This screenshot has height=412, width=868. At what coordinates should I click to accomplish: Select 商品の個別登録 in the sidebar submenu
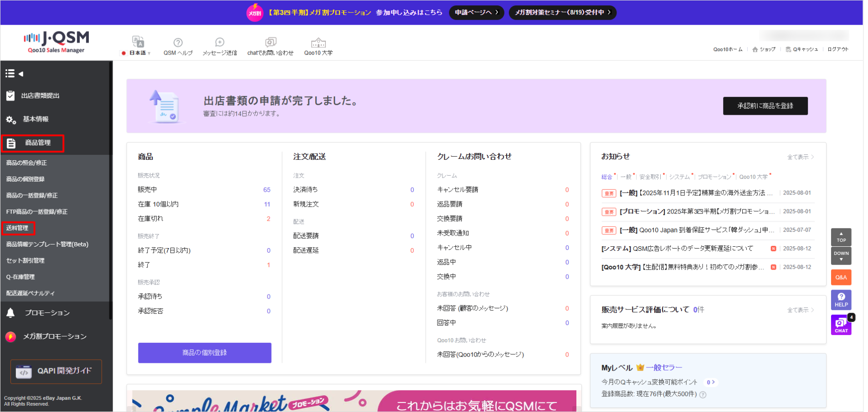tap(25, 179)
